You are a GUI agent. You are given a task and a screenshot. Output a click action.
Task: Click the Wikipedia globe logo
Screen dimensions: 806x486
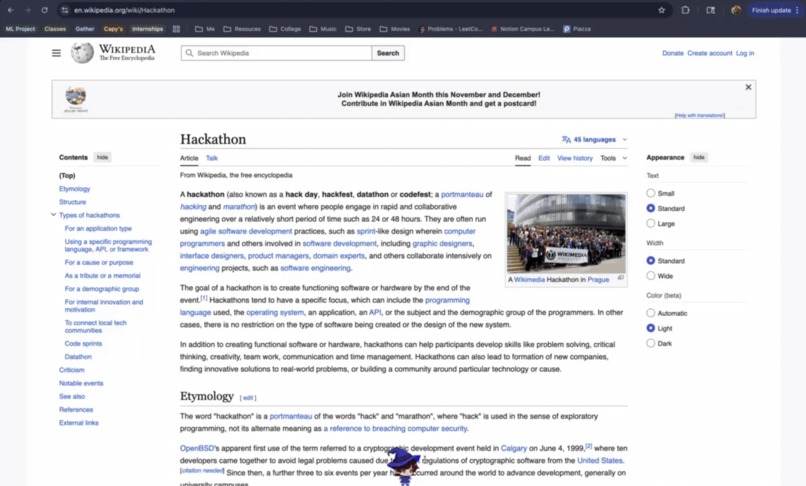tap(82, 53)
